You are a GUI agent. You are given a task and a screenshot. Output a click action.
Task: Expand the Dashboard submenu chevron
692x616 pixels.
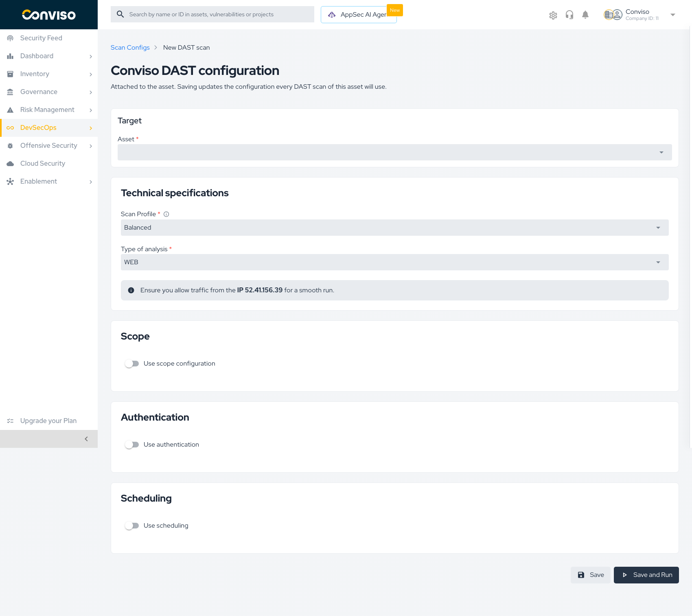[x=91, y=57]
